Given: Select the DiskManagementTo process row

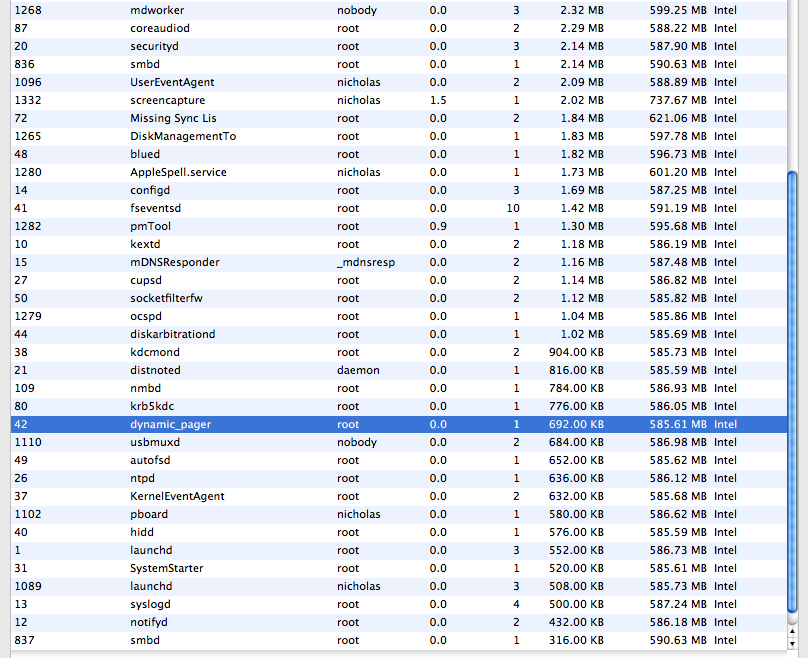Looking at the screenshot, I should [399, 137].
